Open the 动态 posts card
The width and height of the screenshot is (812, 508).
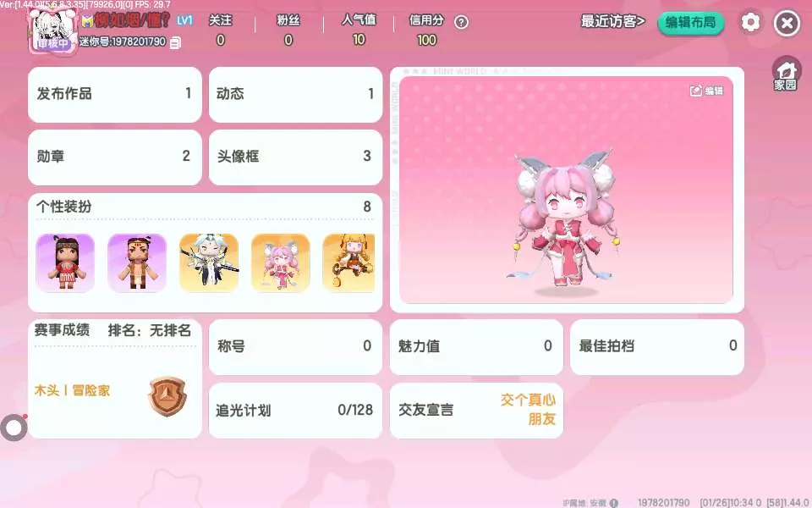(x=295, y=94)
